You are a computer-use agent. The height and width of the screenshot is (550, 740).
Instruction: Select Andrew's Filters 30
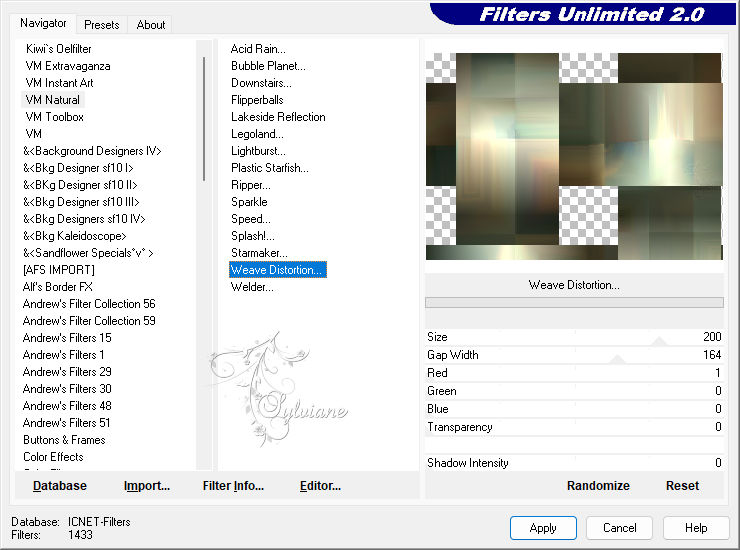(x=67, y=389)
